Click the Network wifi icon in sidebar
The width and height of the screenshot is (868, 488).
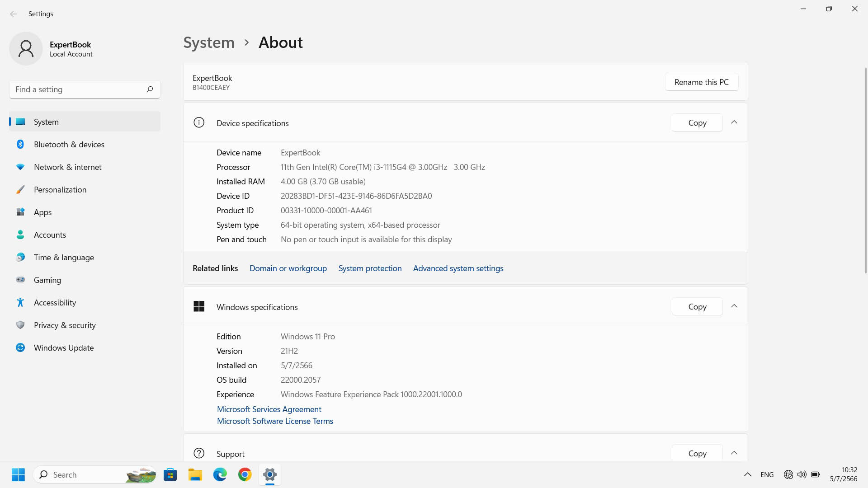(20, 167)
